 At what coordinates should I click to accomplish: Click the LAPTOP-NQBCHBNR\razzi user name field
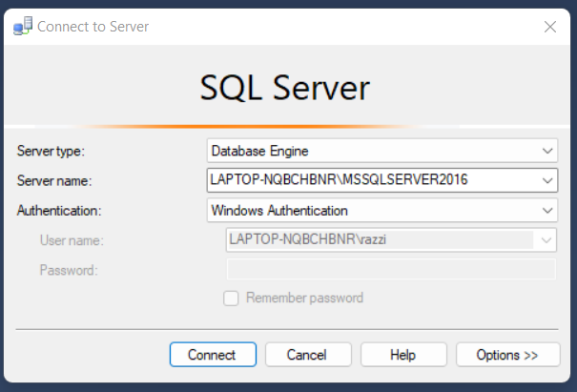pos(391,240)
